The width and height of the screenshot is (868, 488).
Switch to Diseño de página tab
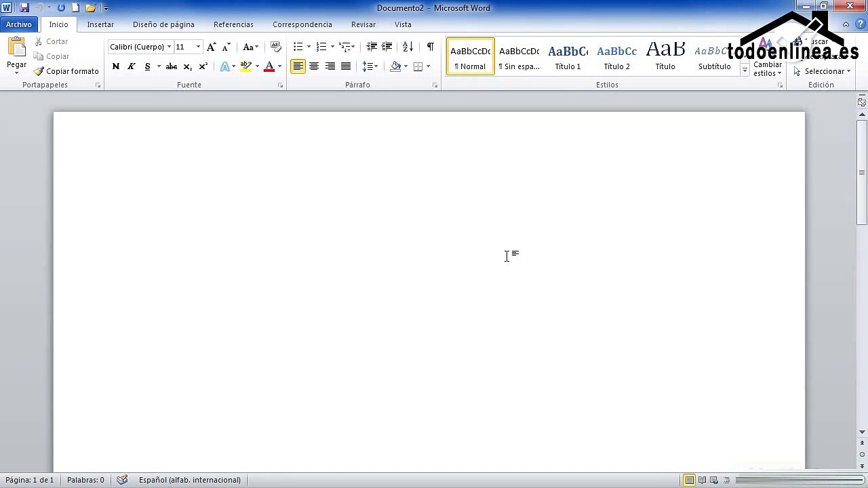click(x=163, y=24)
